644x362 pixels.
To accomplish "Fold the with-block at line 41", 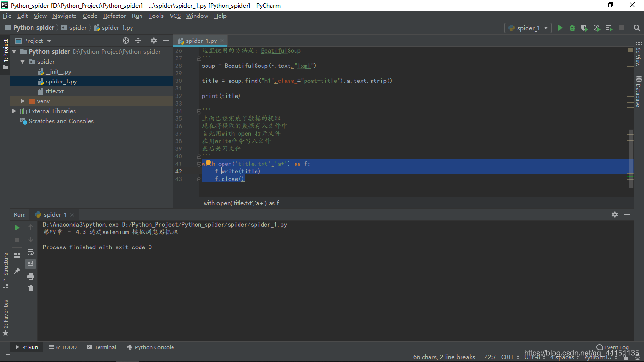I will coord(199,164).
